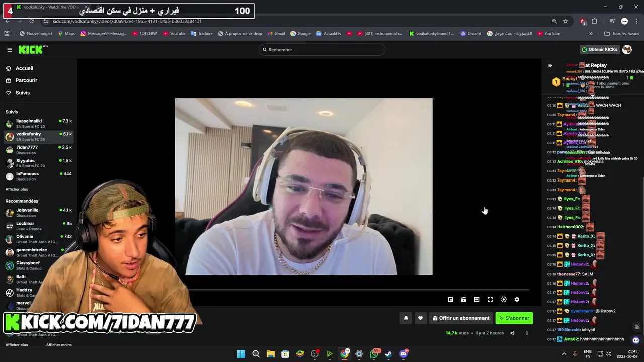Click Obtenir KICKs button

point(600,49)
